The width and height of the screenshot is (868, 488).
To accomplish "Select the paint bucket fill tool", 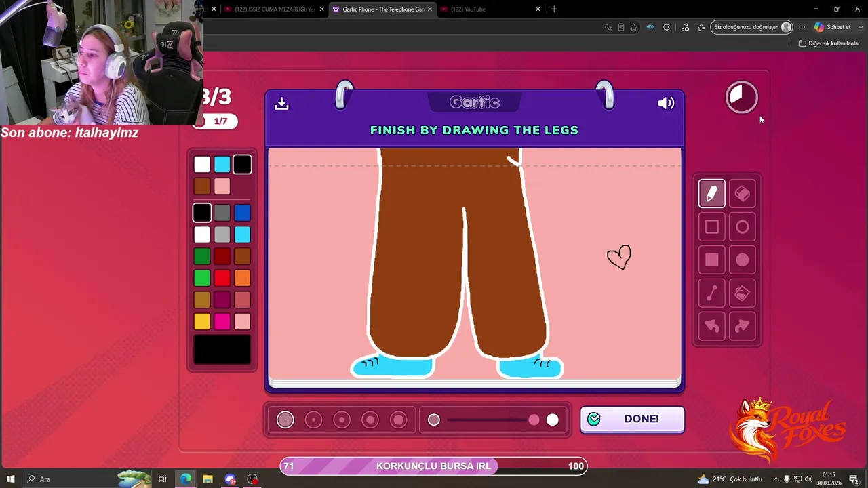I will (743, 293).
